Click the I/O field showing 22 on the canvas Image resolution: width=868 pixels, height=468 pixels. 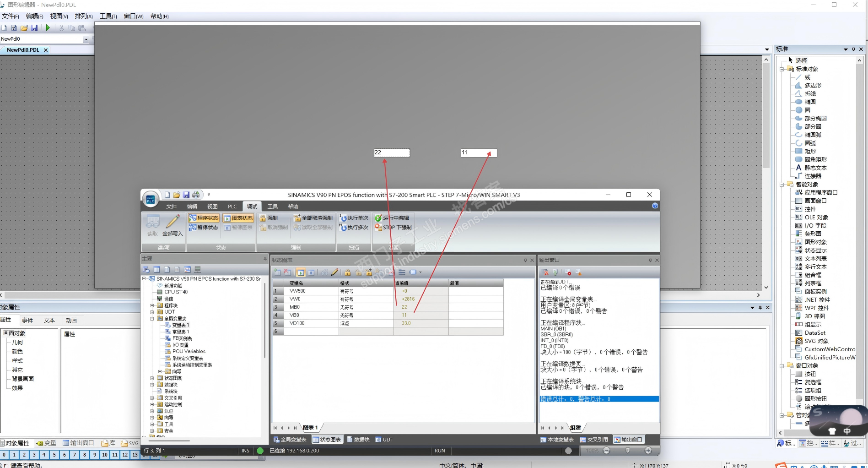point(392,152)
